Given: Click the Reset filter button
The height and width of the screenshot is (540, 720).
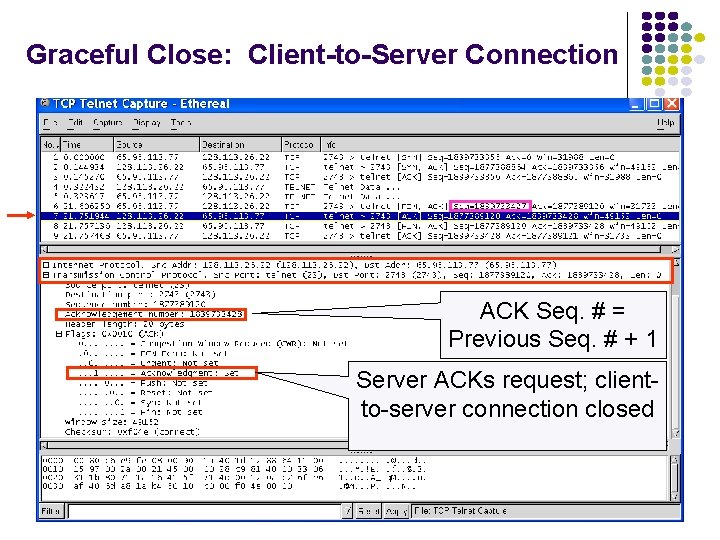Looking at the screenshot, I should pyautogui.click(x=368, y=511).
